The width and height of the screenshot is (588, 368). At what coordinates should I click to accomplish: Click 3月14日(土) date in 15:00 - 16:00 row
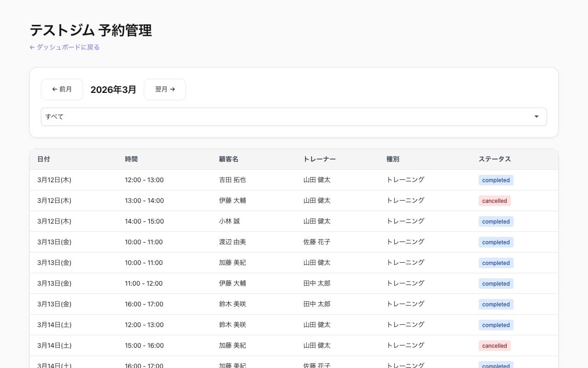pyautogui.click(x=54, y=345)
